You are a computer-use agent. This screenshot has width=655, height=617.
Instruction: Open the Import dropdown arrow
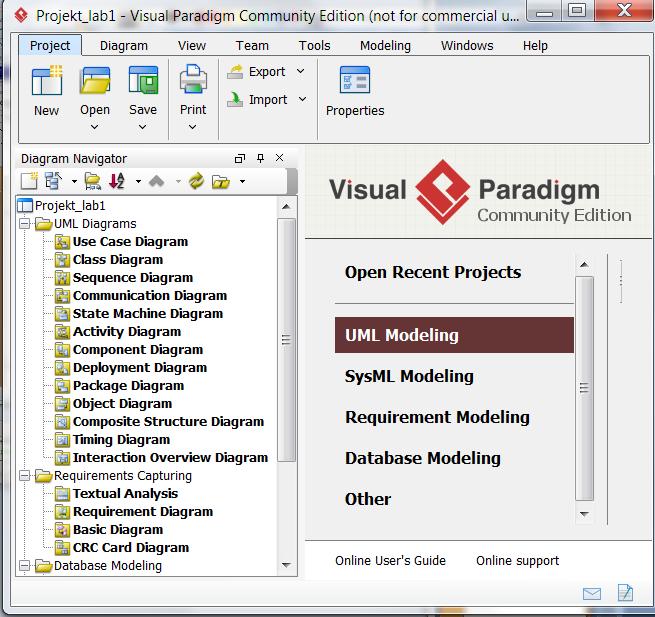[x=302, y=99]
